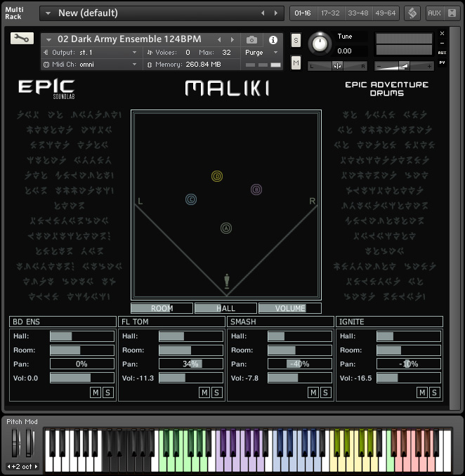Show small AUX button on instrument
The image size is (465, 476).
(443, 53)
